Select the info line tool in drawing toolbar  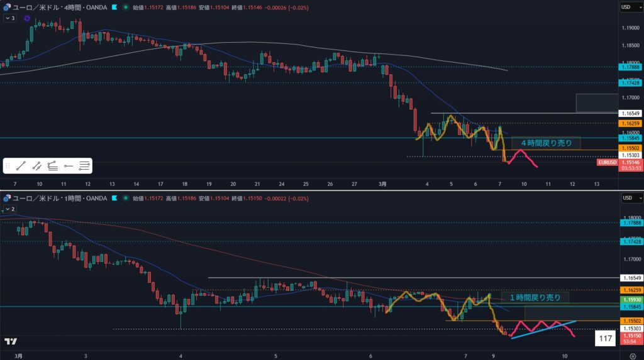coord(37,166)
